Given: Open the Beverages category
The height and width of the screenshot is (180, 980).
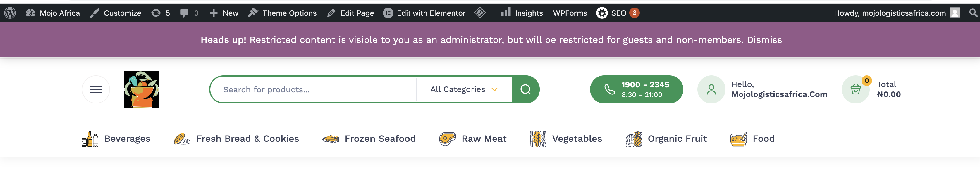Looking at the screenshot, I should 116,139.
